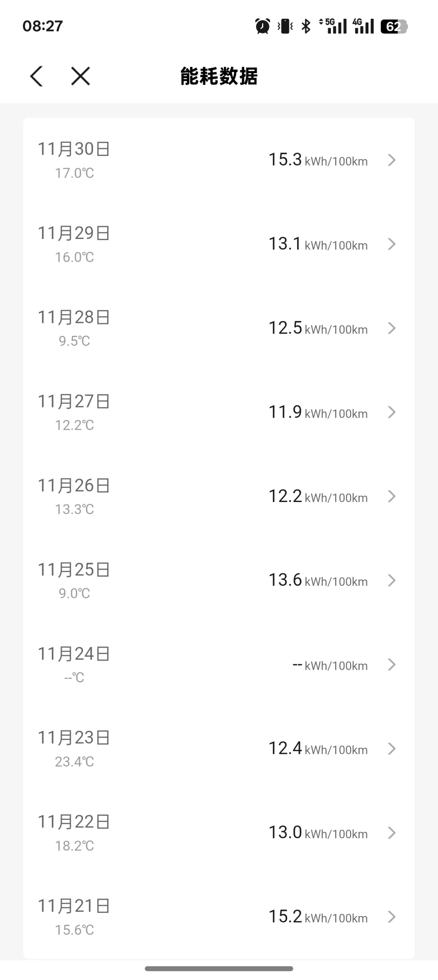This screenshot has width=438, height=980.
Task: Tap the 5G signal strength icon
Action: click(333, 26)
